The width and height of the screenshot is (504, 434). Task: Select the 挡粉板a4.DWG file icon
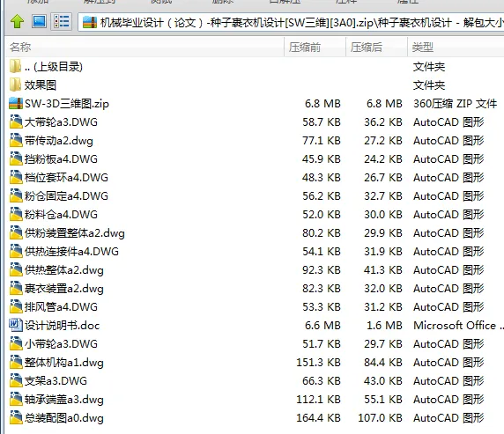16,158
